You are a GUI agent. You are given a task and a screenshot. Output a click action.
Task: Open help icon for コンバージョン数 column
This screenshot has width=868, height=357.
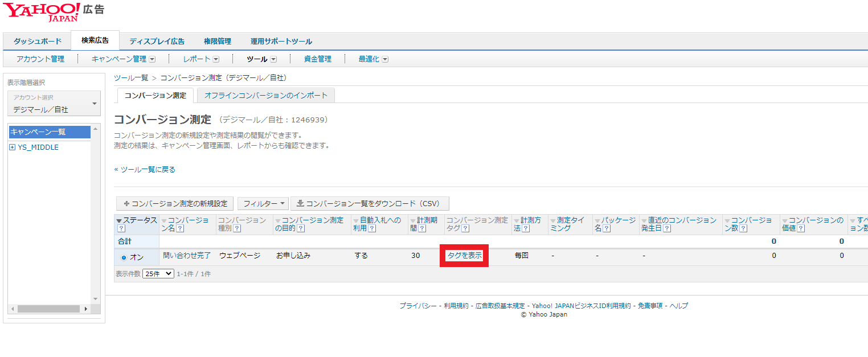(x=743, y=228)
